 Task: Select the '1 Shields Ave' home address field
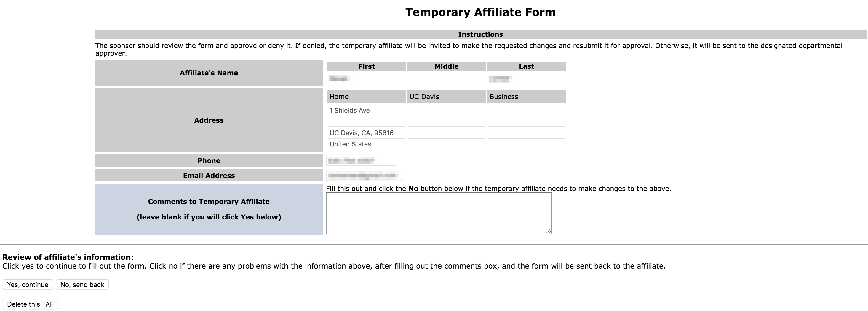click(366, 110)
